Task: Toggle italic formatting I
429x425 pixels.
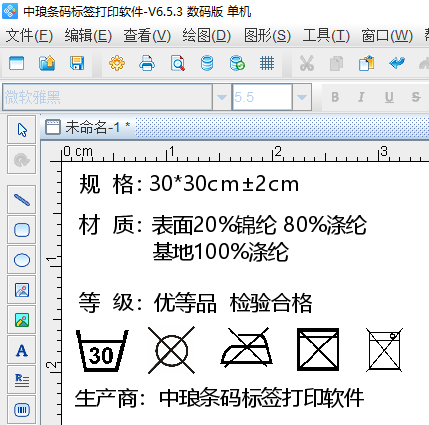Action: [361, 97]
